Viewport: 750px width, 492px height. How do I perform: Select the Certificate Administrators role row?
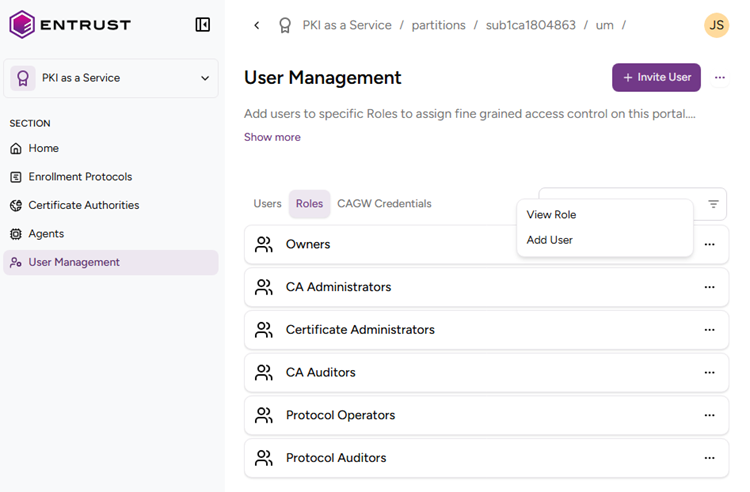point(360,330)
